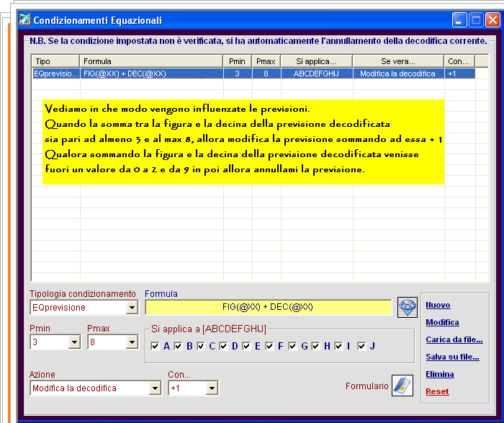
Task: Minimize the Condizionamenti Equazionali window
Action: coord(459,20)
